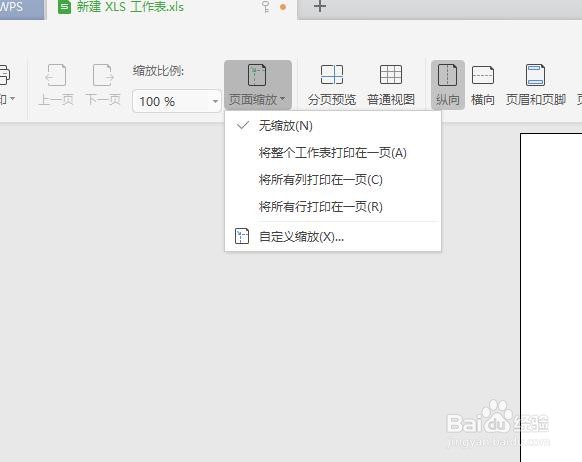
Task: Click the white print preview page
Action: pos(551,297)
